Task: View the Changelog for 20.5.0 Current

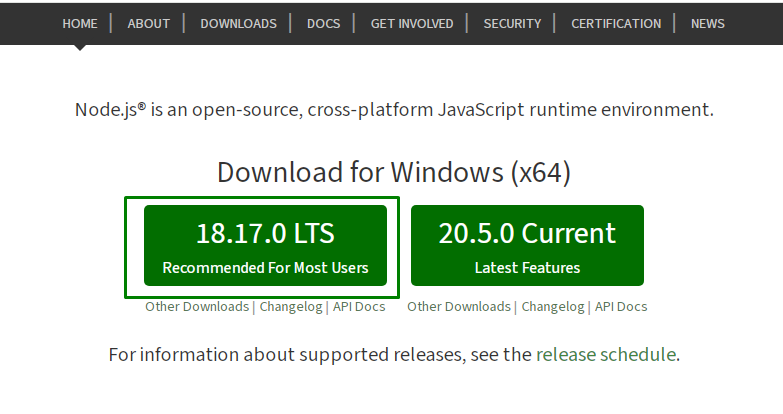Action: point(553,306)
